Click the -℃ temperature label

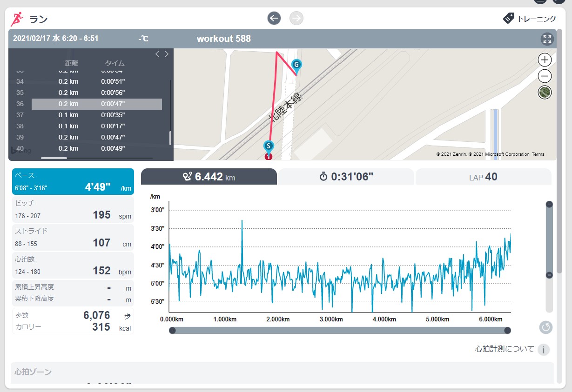(x=143, y=39)
